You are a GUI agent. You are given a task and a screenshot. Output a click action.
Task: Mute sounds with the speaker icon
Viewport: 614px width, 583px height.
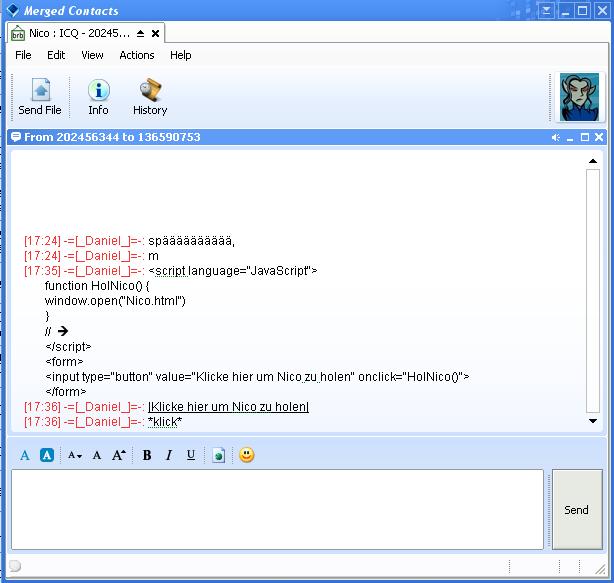[x=556, y=137]
